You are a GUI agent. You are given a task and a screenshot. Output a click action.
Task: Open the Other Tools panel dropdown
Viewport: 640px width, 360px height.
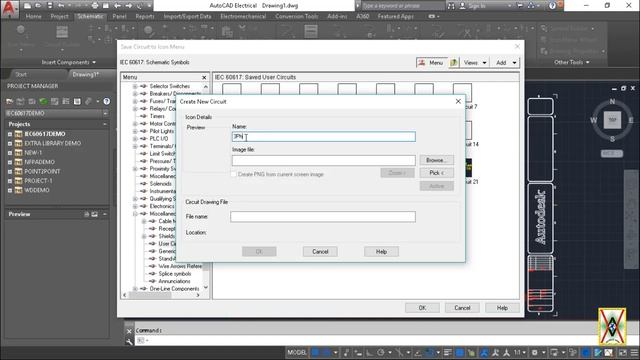point(571,62)
